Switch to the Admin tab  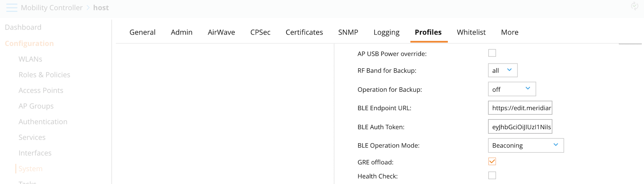point(182,32)
